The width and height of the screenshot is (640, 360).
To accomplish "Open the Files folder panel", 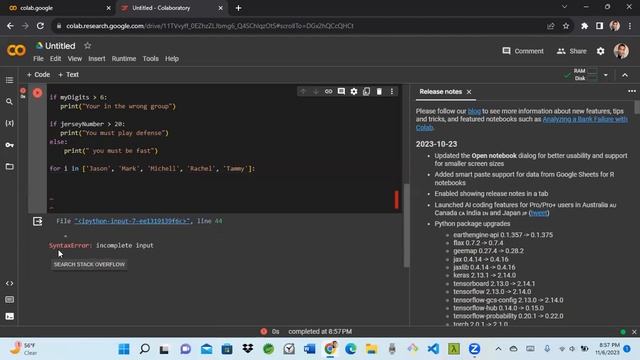I will [x=9, y=167].
